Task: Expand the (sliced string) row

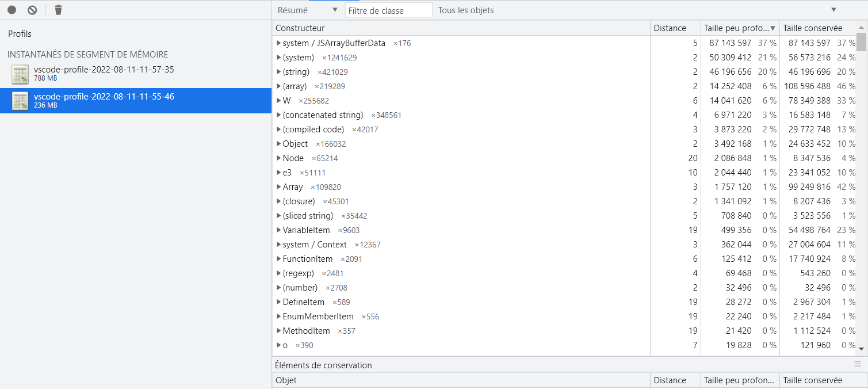Action: pos(278,216)
